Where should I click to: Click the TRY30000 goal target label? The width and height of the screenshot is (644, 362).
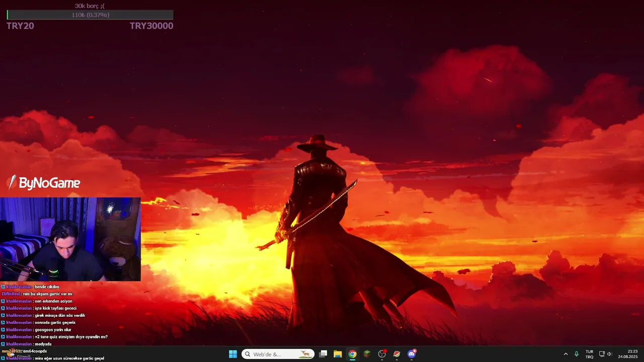point(151,26)
